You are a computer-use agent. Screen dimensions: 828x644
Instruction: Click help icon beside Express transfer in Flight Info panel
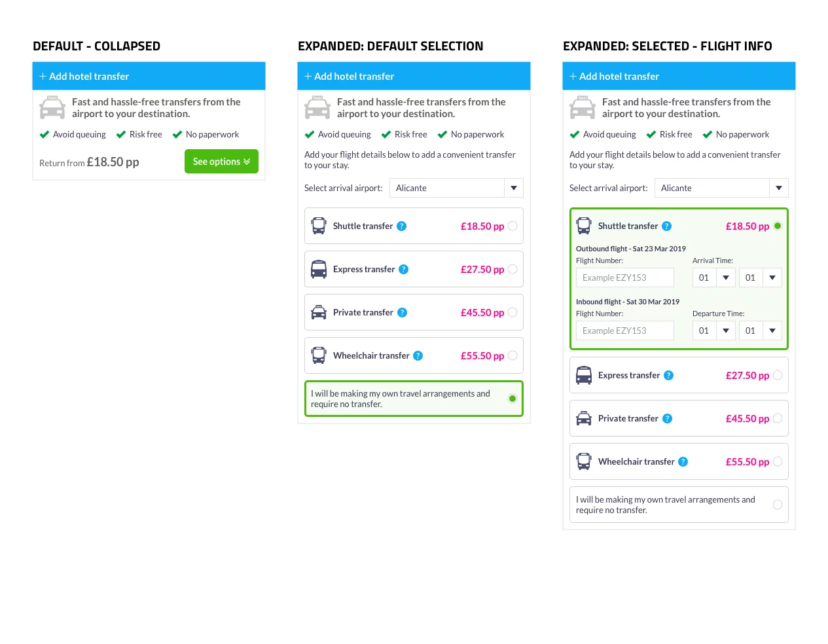pos(668,376)
